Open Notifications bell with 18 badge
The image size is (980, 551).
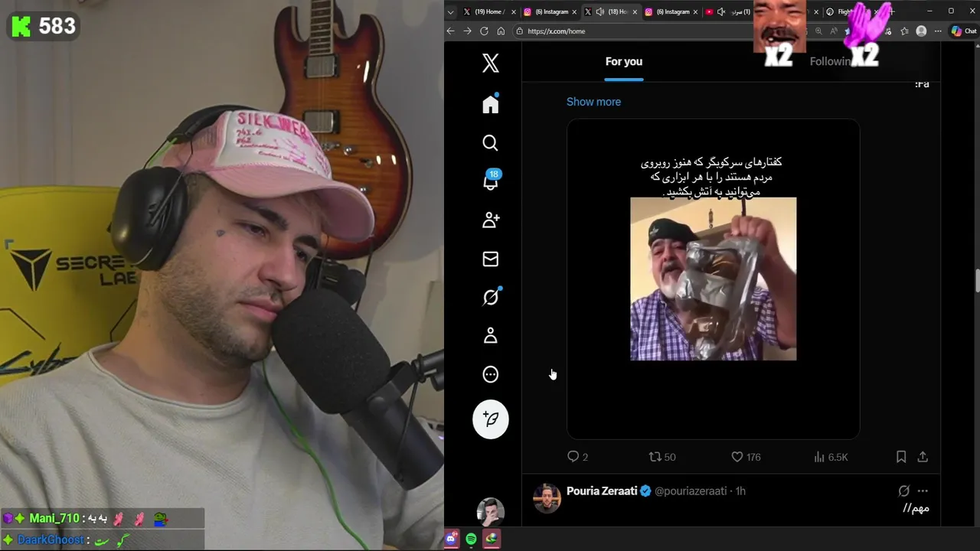(x=491, y=181)
